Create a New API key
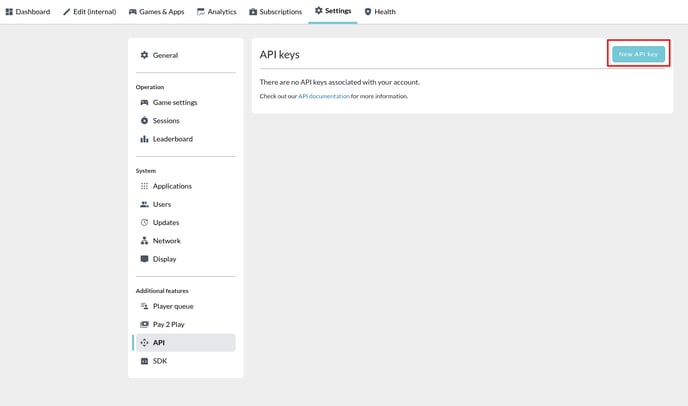The width and height of the screenshot is (688, 406). 638,54
